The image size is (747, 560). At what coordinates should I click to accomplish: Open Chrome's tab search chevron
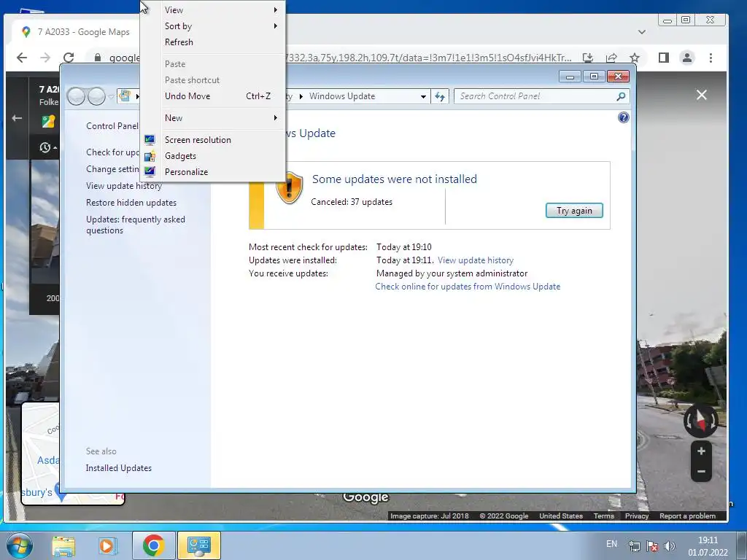tap(642, 32)
